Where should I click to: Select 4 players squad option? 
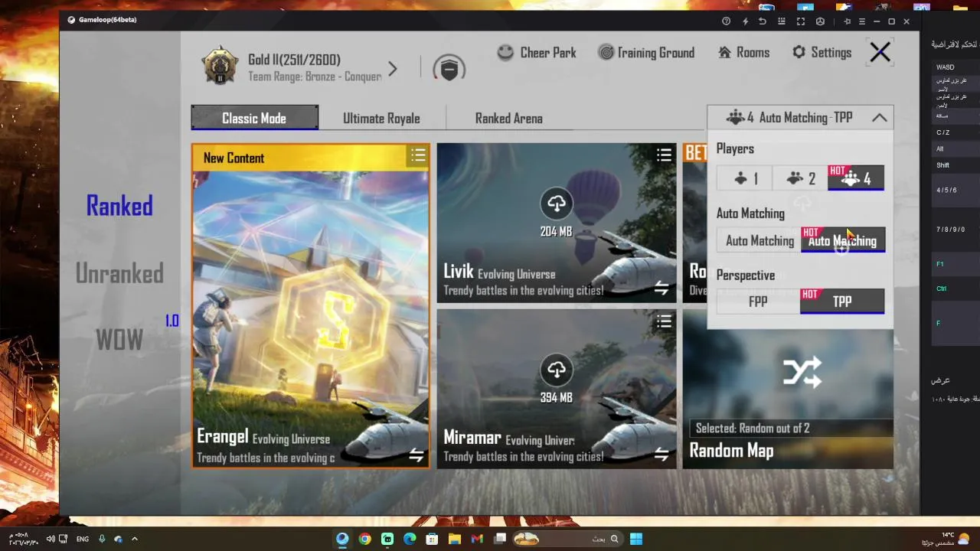(856, 178)
